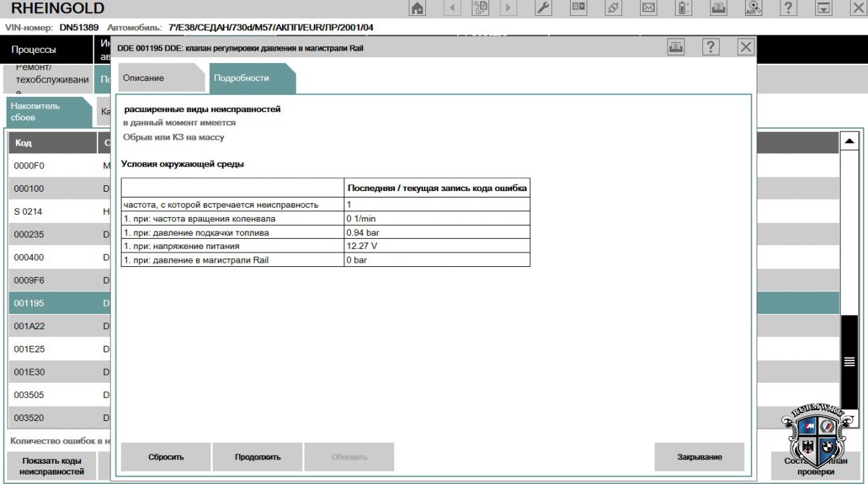
Task: Print the DDE 001195 dialog contents
Action: (x=676, y=47)
